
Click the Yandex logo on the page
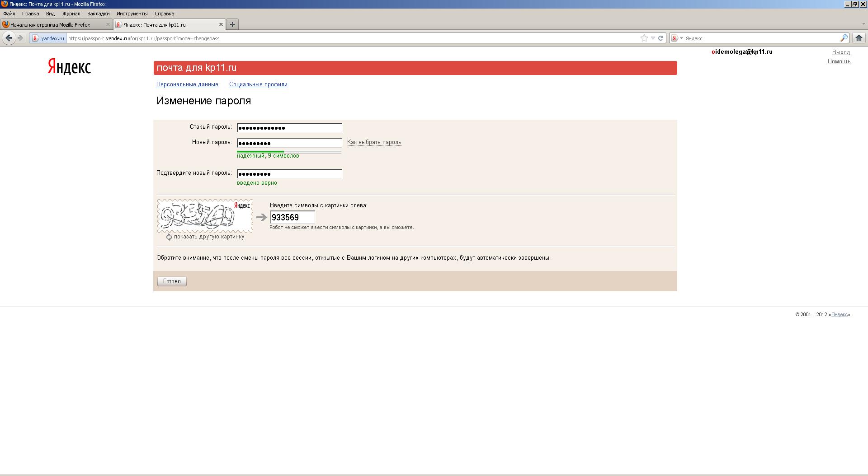[x=70, y=66]
